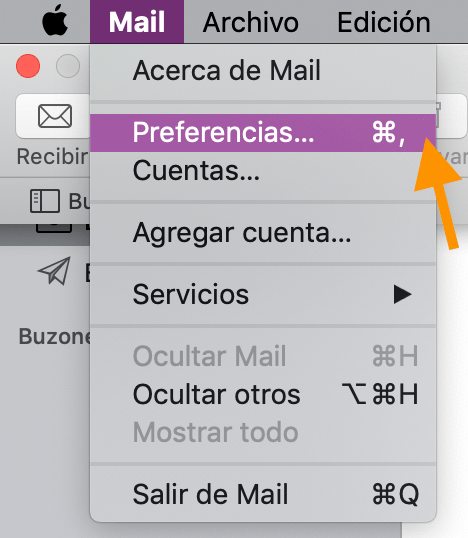Image resolution: width=468 pixels, height=538 pixels.
Task: Open the Servicios submenu item
Action: pos(263,294)
